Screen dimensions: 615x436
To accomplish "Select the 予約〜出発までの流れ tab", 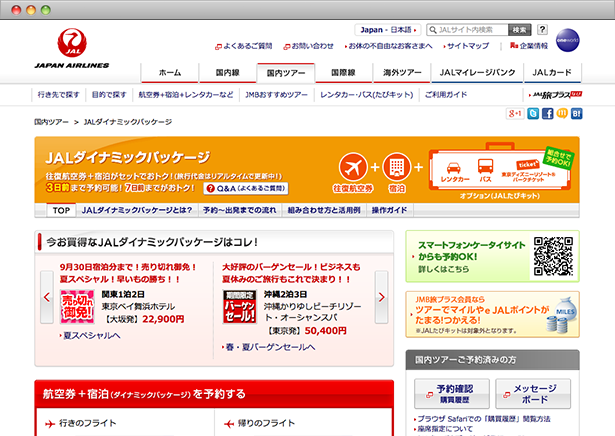I will tap(240, 211).
